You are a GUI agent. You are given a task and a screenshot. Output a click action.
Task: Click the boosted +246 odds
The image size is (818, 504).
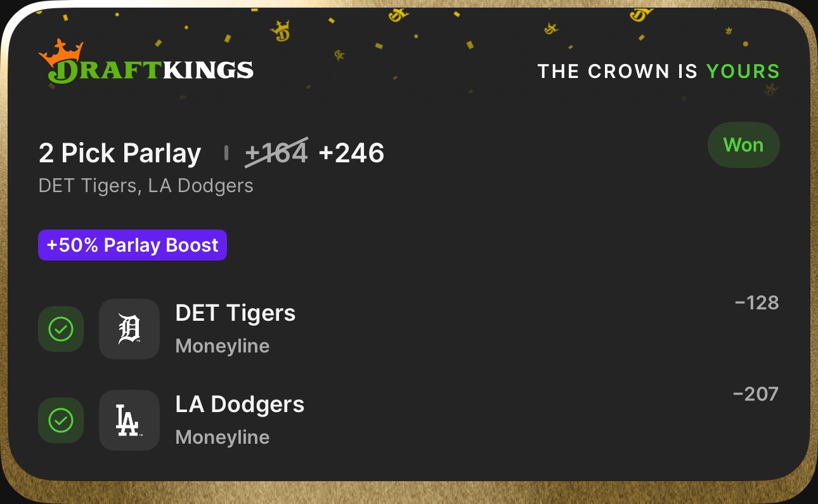click(351, 153)
